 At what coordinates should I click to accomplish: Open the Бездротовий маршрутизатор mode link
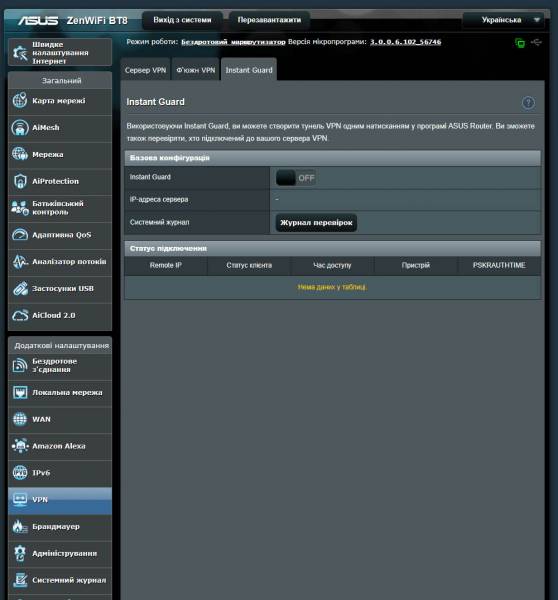pyautogui.click(x=233, y=42)
